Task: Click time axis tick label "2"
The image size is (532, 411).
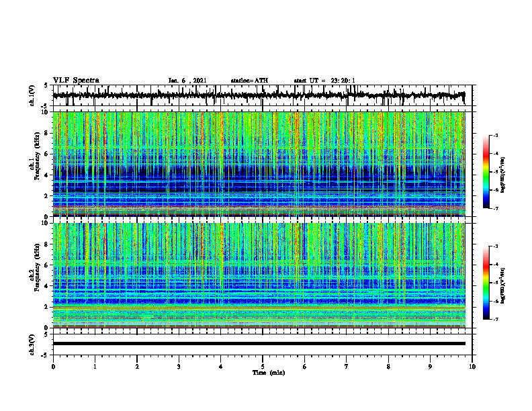Action: coord(137,367)
